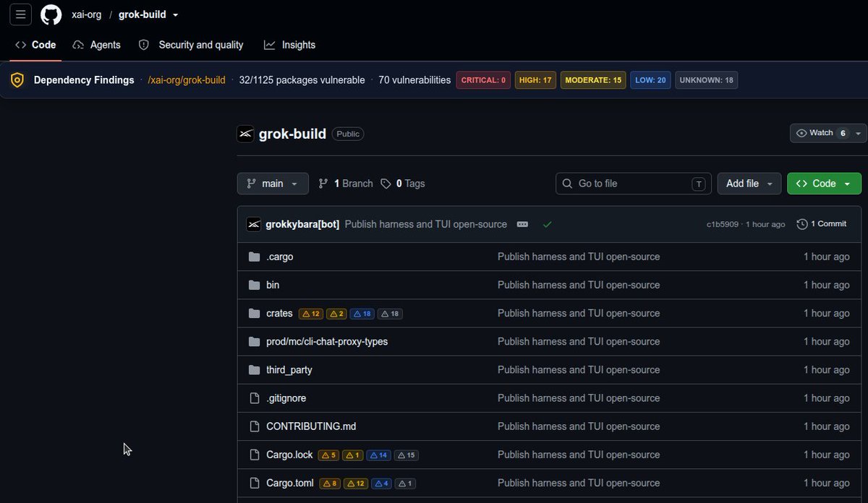Open the hamburger navigation menu
Viewport: 868px width, 503px height.
(20, 14)
